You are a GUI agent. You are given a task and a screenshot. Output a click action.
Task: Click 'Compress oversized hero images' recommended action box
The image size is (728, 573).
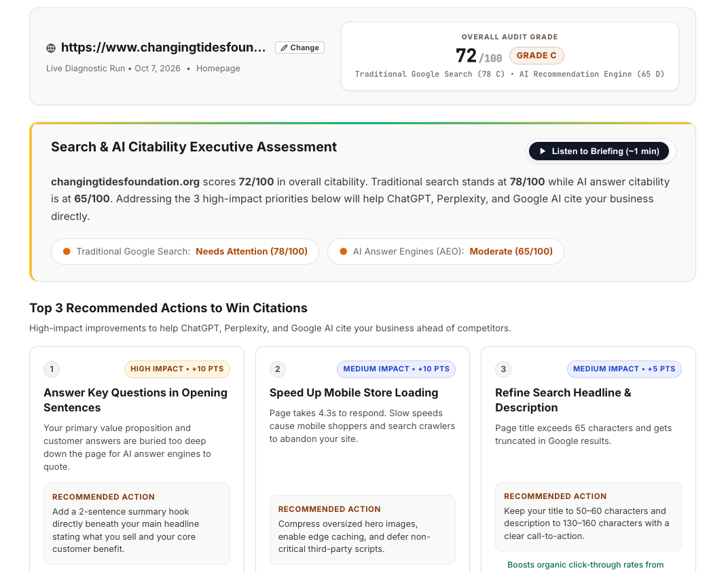point(362,530)
